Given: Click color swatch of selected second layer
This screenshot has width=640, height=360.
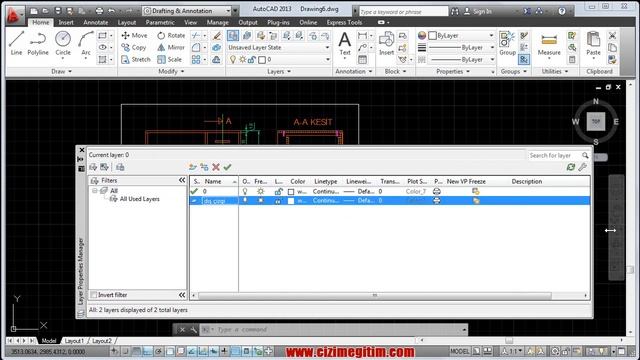Looking at the screenshot, I should [291, 201].
